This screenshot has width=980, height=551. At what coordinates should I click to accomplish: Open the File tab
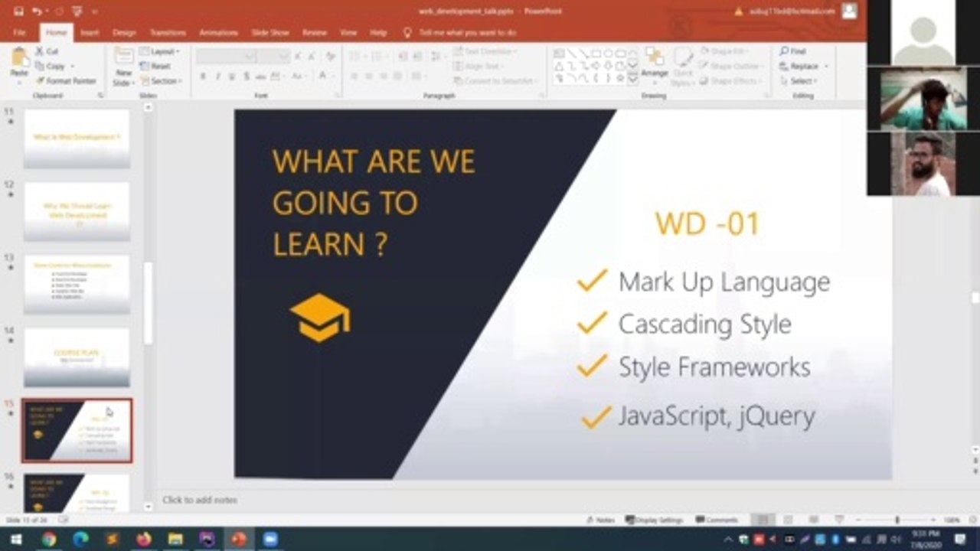tap(19, 33)
